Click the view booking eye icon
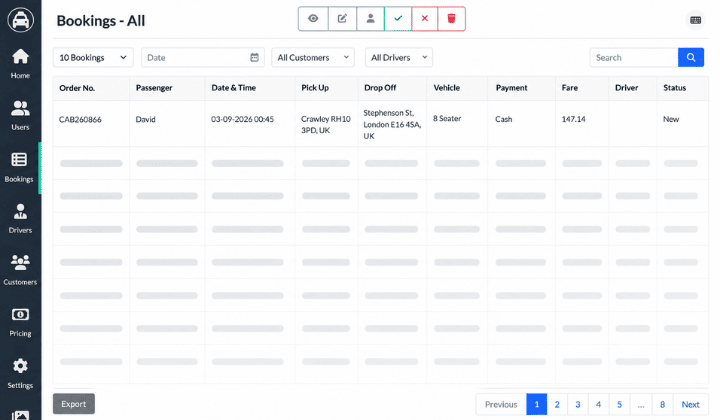 click(313, 19)
